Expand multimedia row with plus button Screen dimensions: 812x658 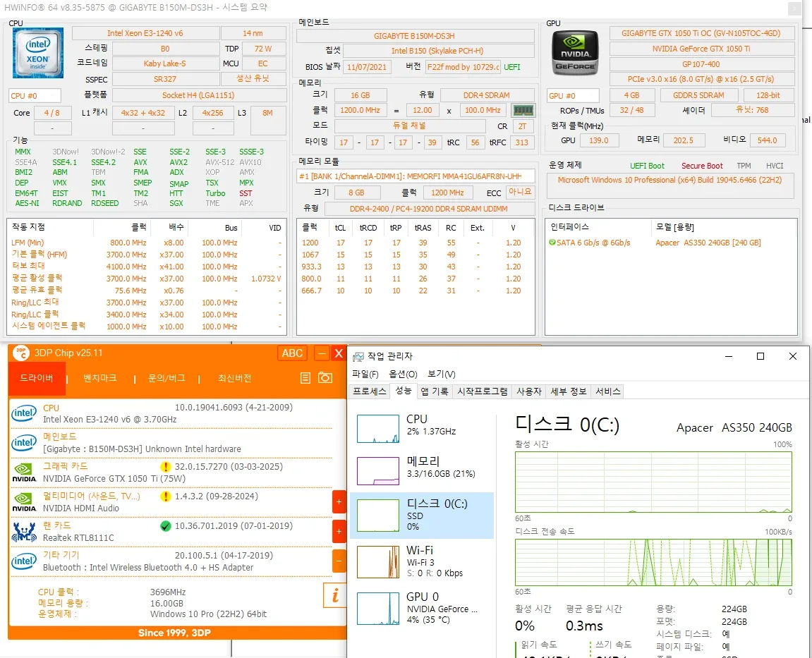pyautogui.click(x=339, y=501)
